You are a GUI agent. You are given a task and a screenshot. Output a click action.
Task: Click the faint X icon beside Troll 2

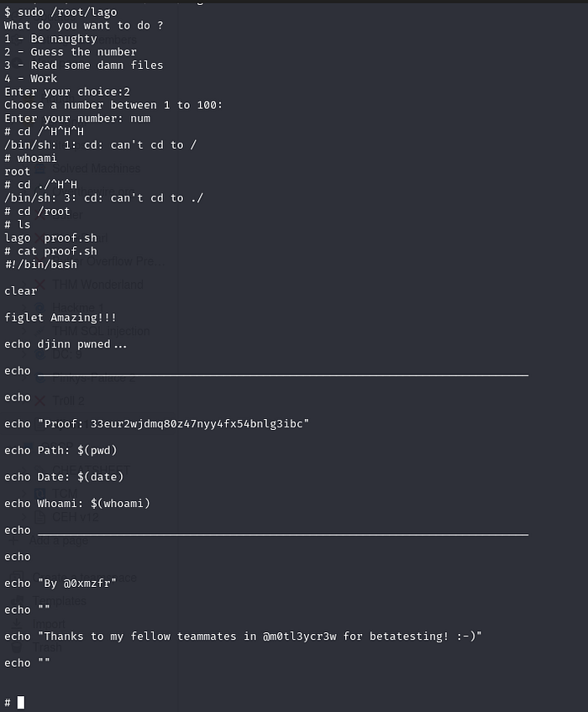click(x=39, y=400)
